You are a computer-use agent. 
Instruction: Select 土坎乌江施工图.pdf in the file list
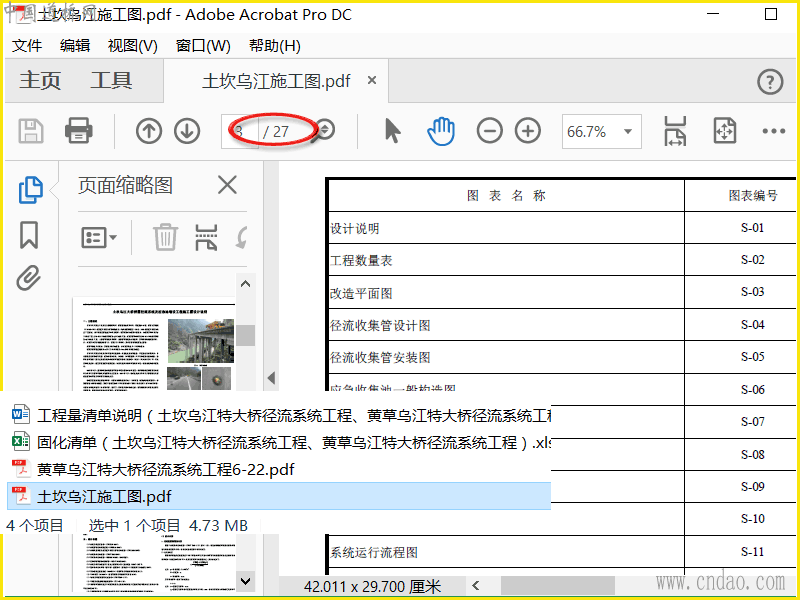(279, 496)
